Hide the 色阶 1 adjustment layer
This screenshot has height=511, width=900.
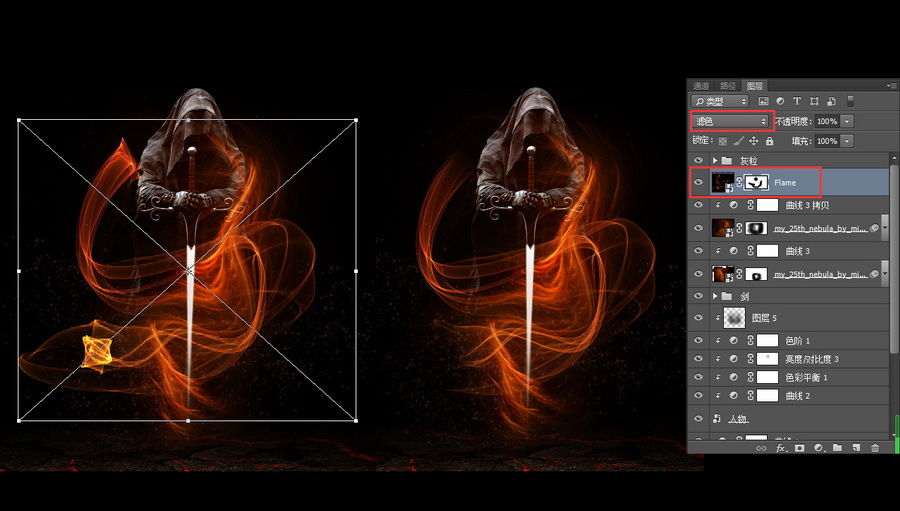point(698,340)
